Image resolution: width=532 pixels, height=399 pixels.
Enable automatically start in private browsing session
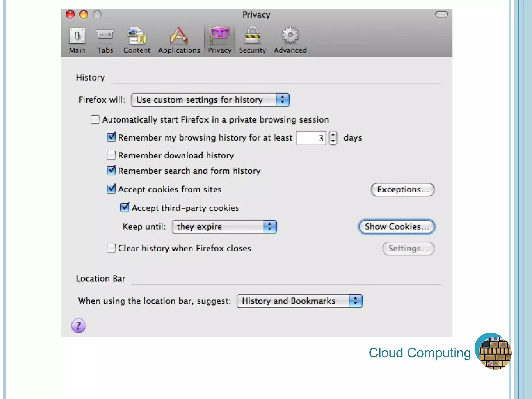pyautogui.click(x=95, y=119)
